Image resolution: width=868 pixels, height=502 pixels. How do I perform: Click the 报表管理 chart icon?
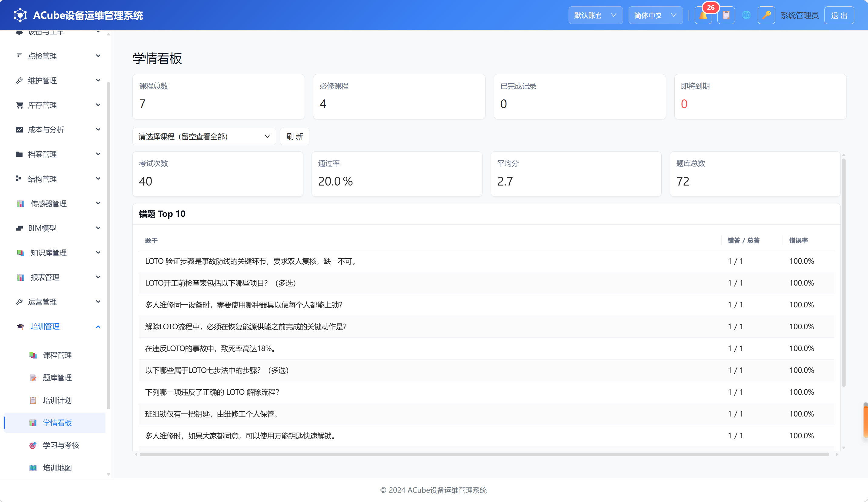(21, 277)
